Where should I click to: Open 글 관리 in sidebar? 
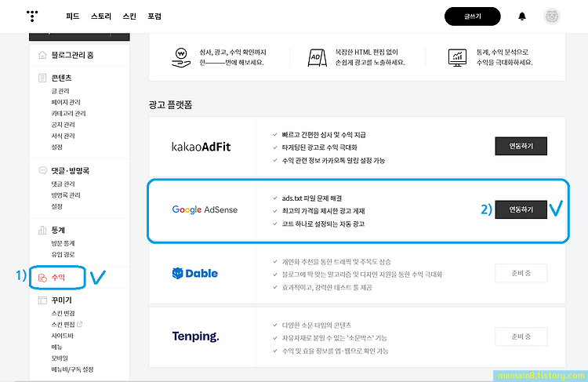coord(60,91)
